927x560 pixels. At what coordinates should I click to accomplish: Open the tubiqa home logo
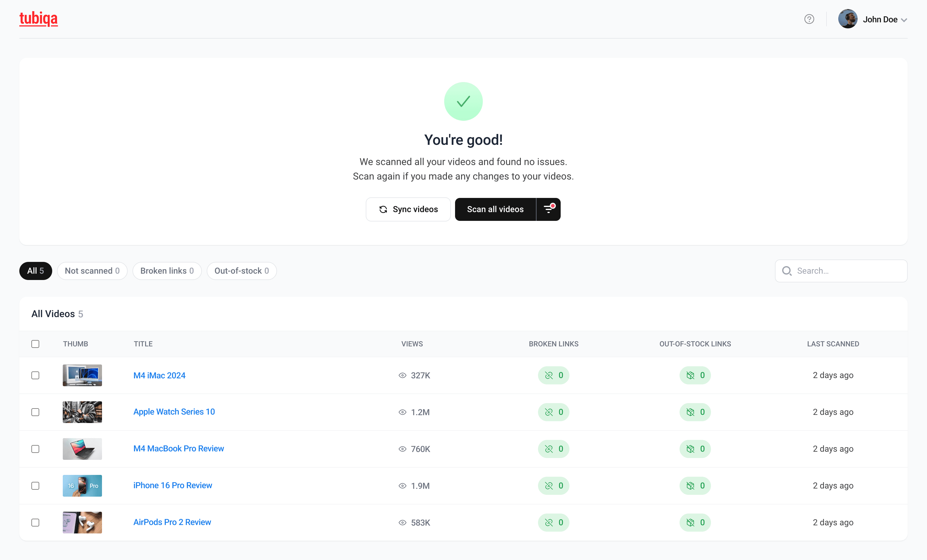(x=38, y=19)
